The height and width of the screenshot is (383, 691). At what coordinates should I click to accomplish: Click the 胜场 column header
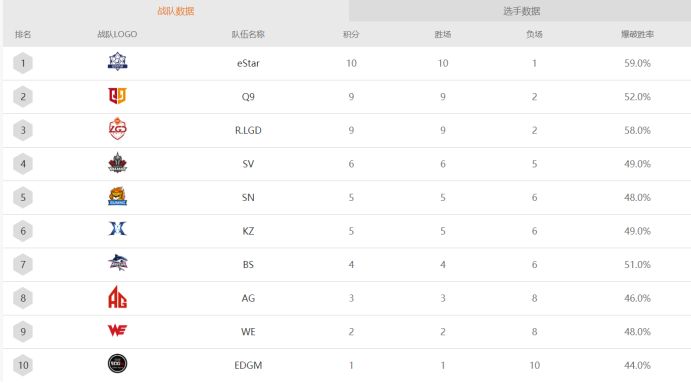443,34
